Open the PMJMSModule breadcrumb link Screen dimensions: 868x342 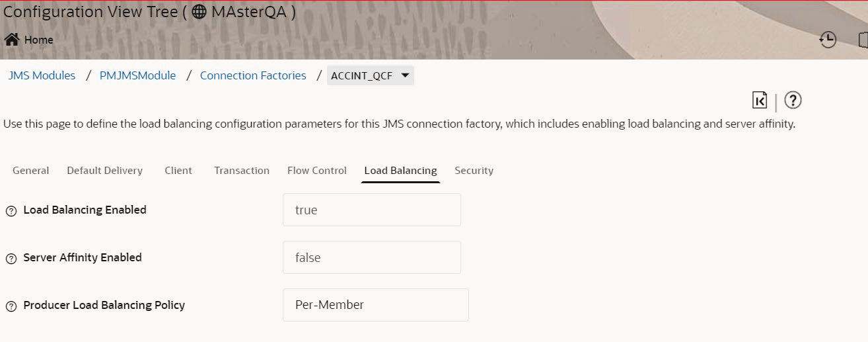click(137, 75)
